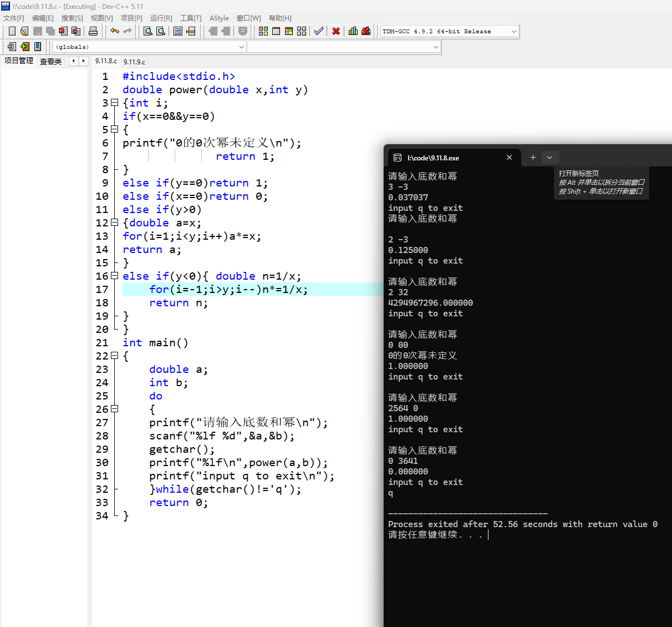Viewport: 672px width, 627px height.
Task: Open the TDM-GCC compiler selection dropdown
Action: click(x=450, y=31)
